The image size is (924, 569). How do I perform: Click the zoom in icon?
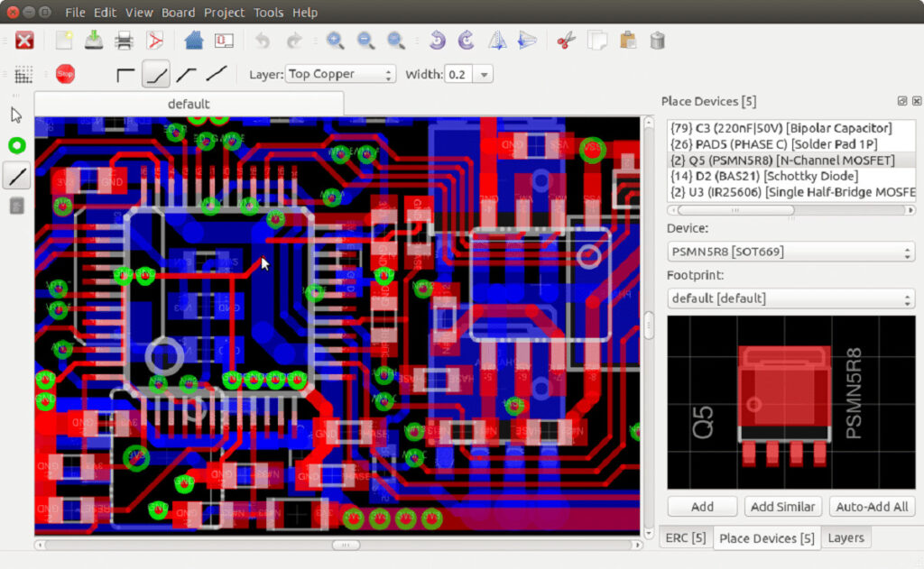tap(336, 41)
